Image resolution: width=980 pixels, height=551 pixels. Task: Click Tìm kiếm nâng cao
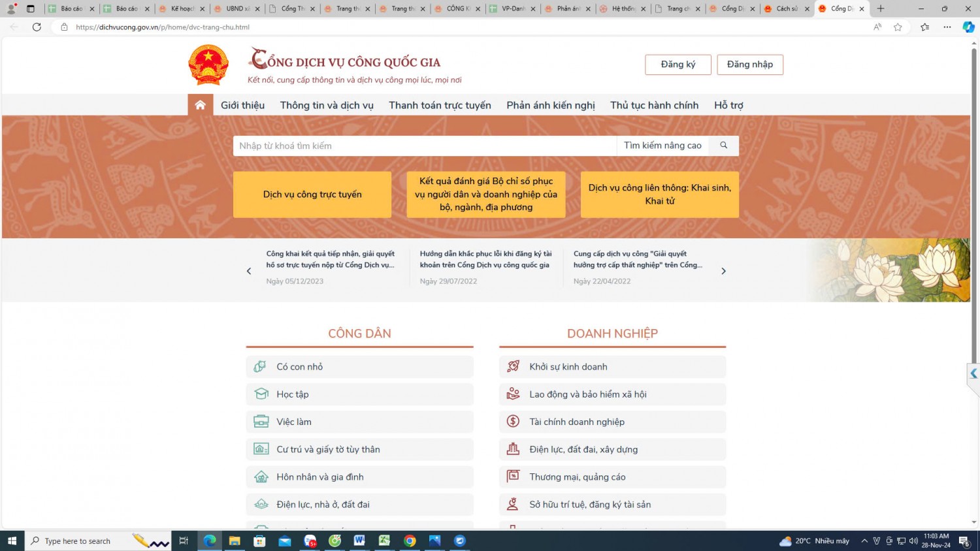click(662, 146)
